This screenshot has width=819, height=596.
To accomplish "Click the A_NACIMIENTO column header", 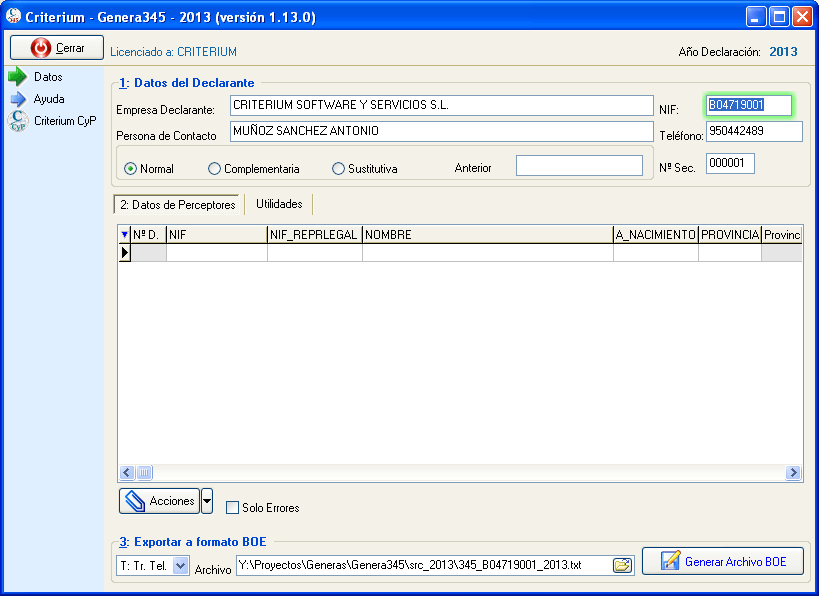I will click(x=656, y=235).
